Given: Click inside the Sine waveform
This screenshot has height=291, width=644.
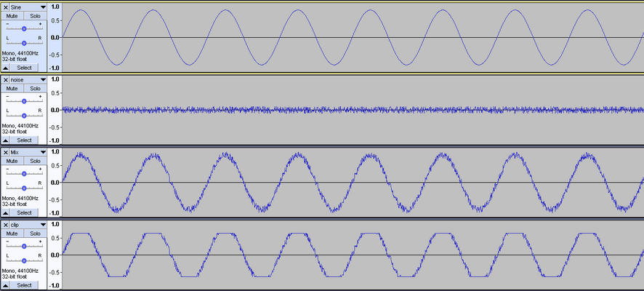Looking at the screenshot, I should point(353,37).
